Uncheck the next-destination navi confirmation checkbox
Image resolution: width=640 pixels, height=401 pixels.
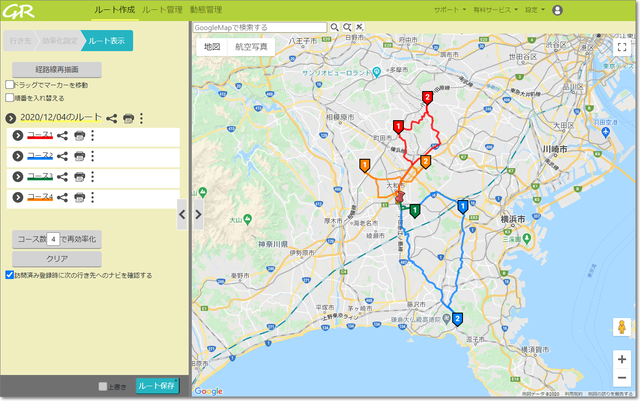[x=10, y=275]
